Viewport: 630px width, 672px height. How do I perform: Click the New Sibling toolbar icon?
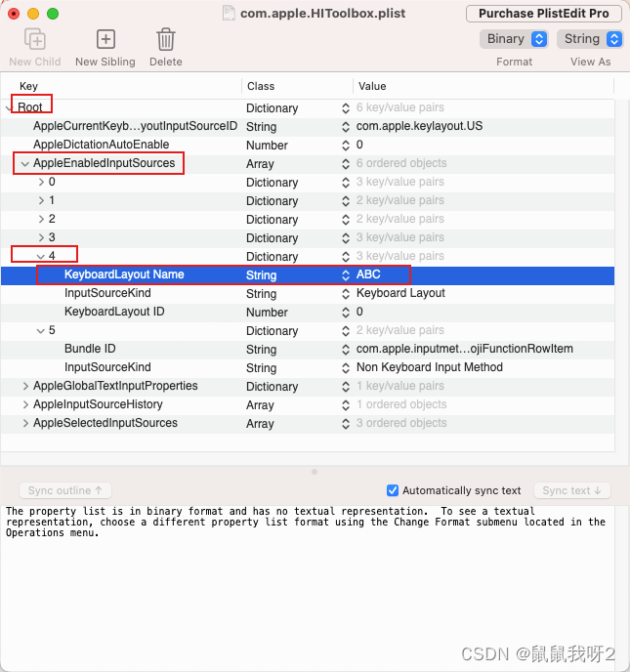[105, 39]
